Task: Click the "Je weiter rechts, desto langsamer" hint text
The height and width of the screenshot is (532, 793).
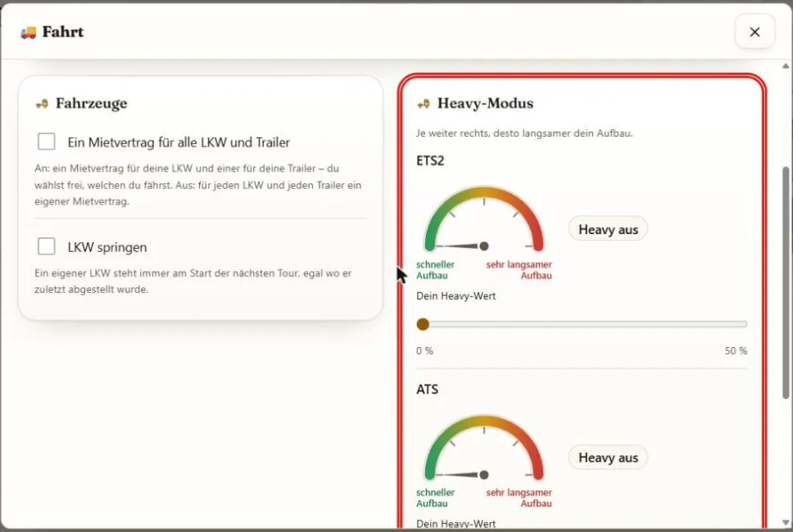Action: click(524, 133)
